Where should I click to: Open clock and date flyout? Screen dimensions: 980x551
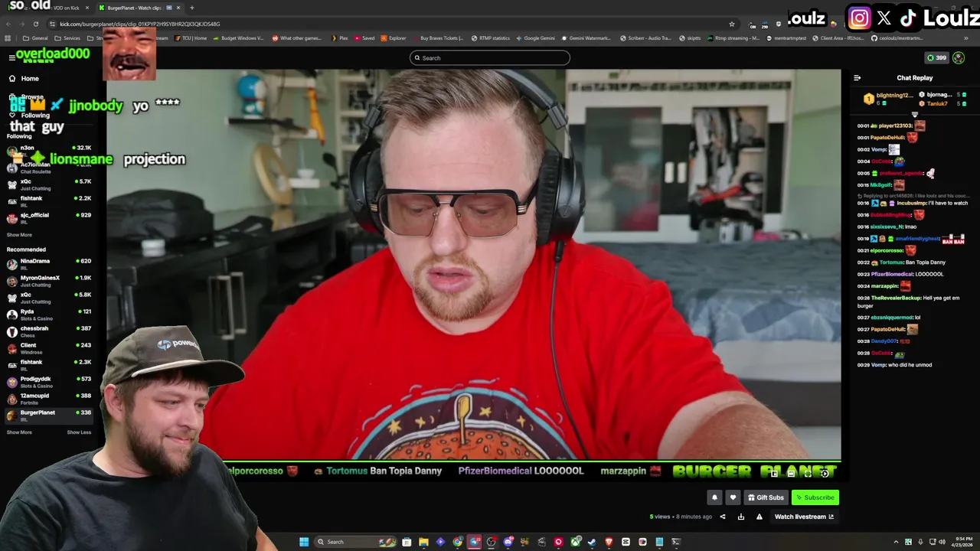pos(963,542)
